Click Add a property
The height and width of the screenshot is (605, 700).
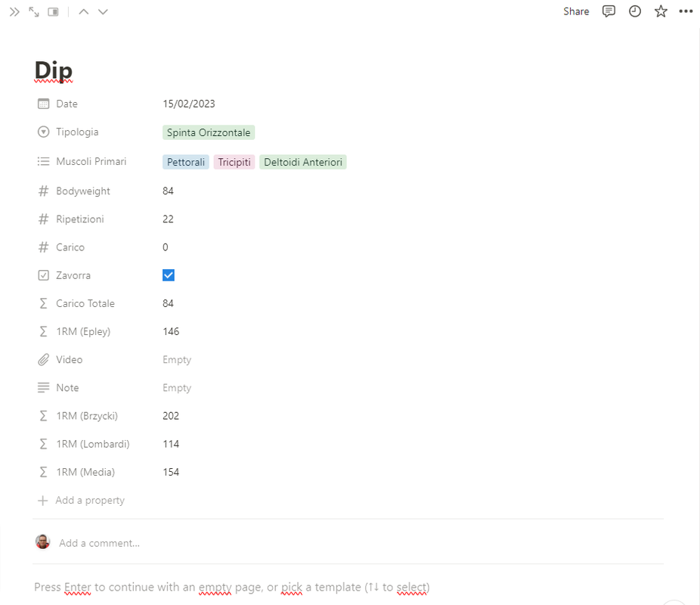coord(81,501)
